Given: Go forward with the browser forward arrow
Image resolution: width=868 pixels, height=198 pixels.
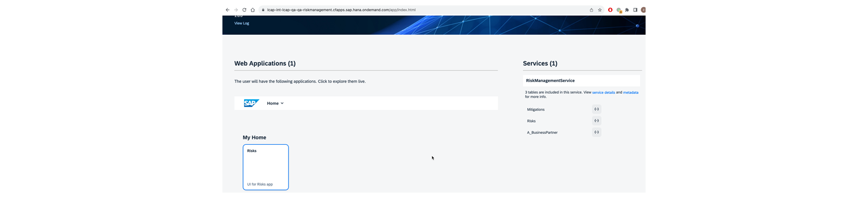Looking at the screenshot, I should pyautogui.click(x=236, y=10).
